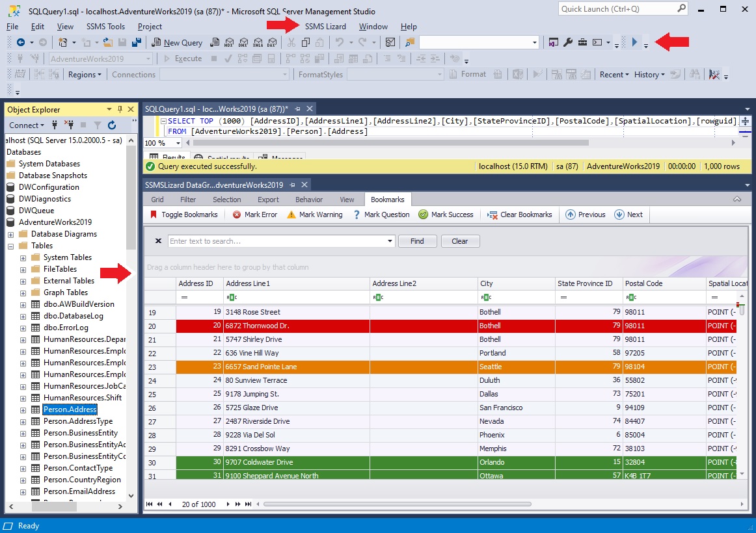Click the Postal Code column header
Image resolution: width=756 pixels, height=533 pixels.
coord(664,283)
